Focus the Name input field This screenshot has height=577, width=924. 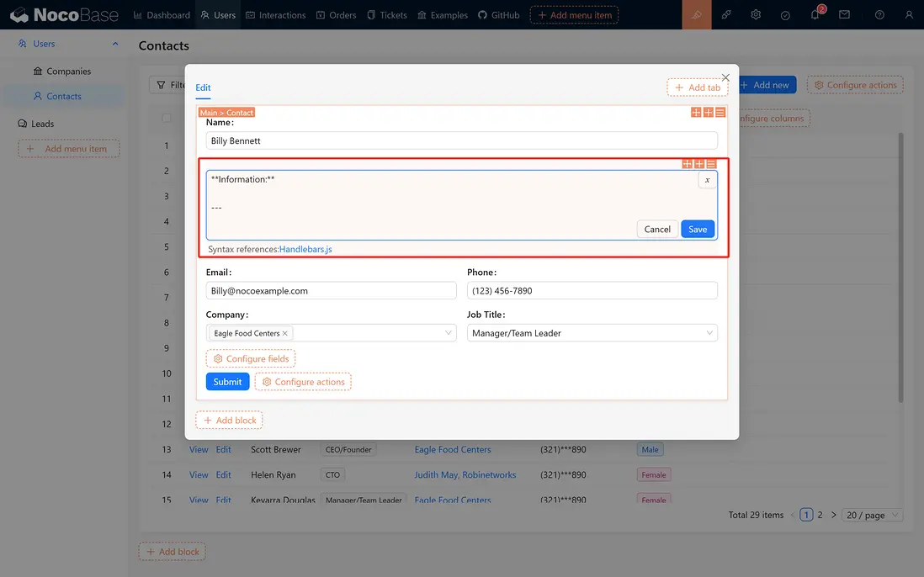(461, 140)
